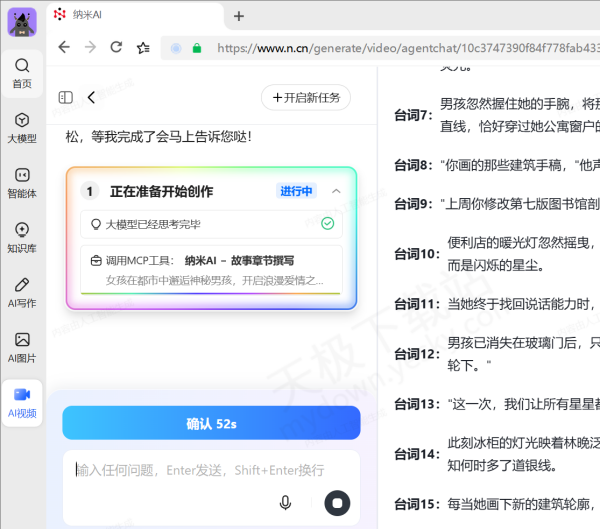600x529 pixels.
Task: Open the AI图片 sidebar item
Action: tap(22, 347)
